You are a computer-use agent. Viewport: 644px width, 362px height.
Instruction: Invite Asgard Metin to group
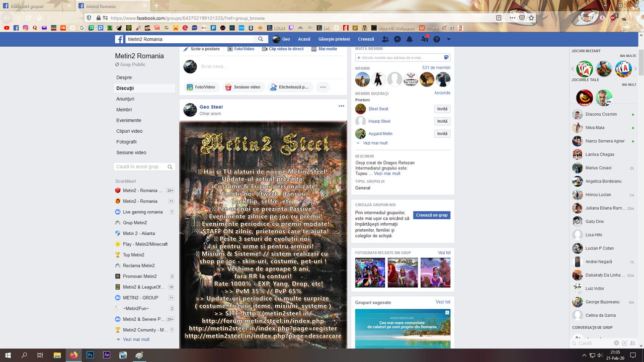click(442, 134)
